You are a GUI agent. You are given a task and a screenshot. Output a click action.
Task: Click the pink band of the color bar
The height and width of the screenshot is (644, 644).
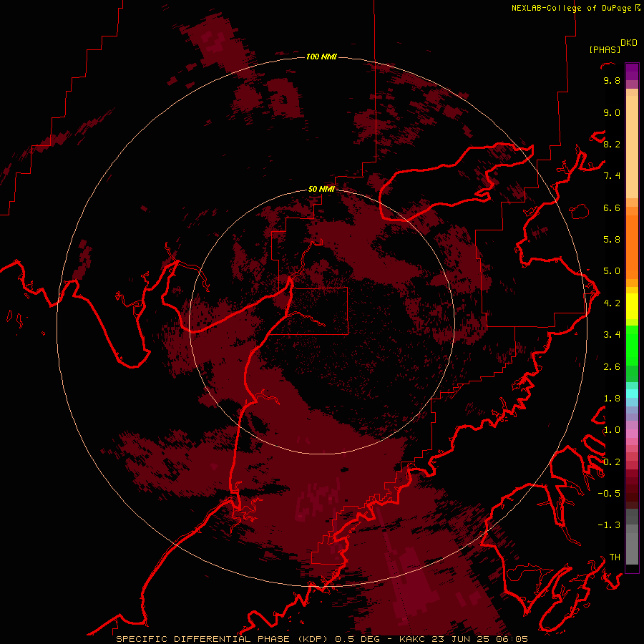click(632, 434)
